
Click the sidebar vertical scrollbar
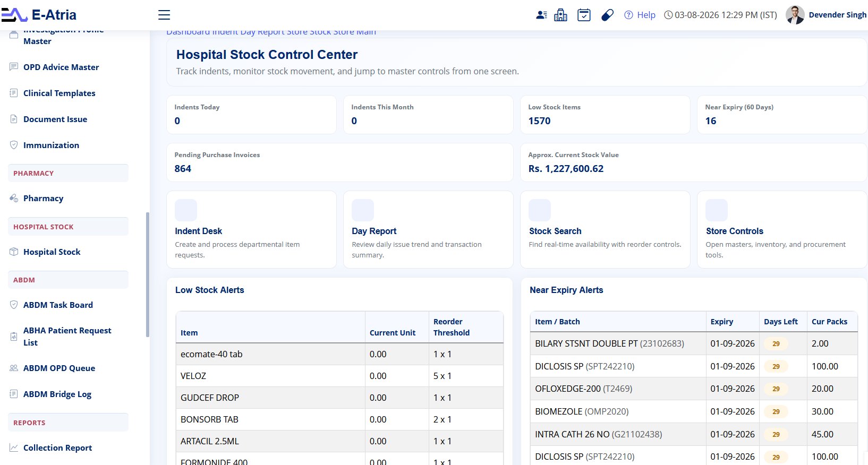[147, 274]
